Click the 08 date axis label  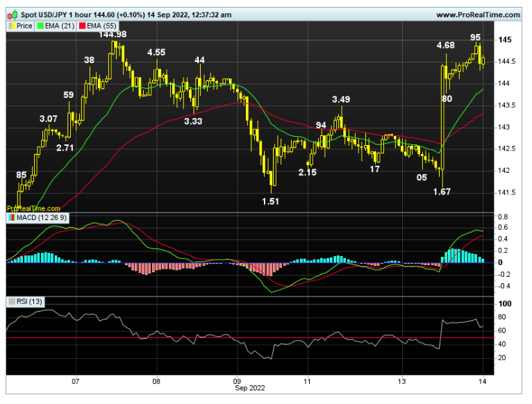(156, 381)
